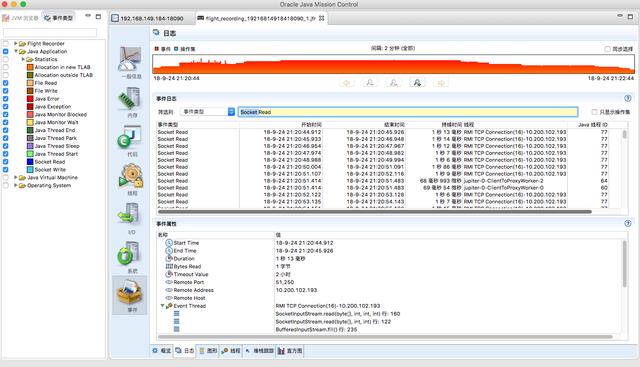The width and height of the screenshot is (640, 367).
Task: Click the Socket Read filter text field
Action: [408, 112]
